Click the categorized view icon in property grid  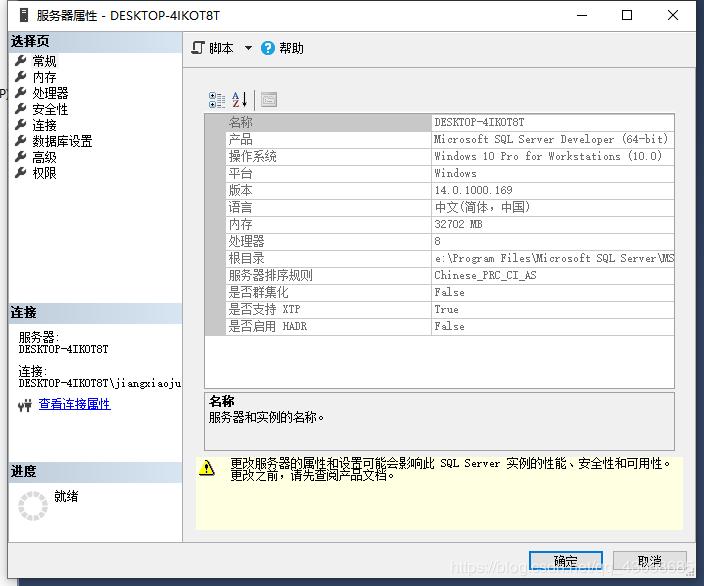217,99
